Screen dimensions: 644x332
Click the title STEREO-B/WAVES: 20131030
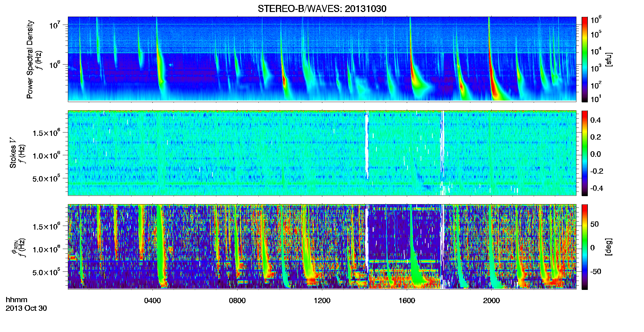pos(322,9)
